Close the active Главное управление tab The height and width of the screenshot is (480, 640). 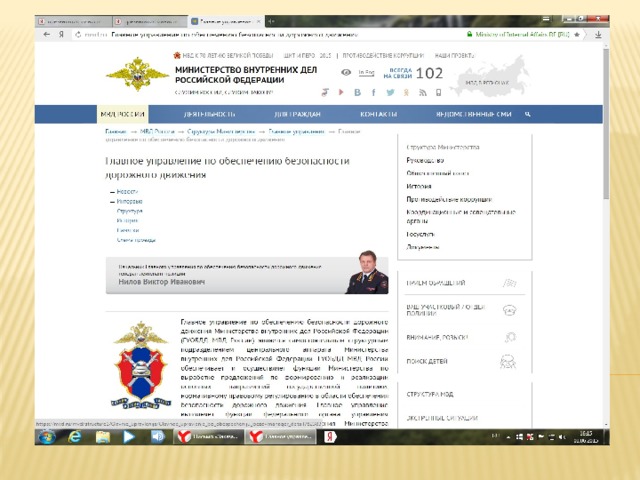(258, 21)
